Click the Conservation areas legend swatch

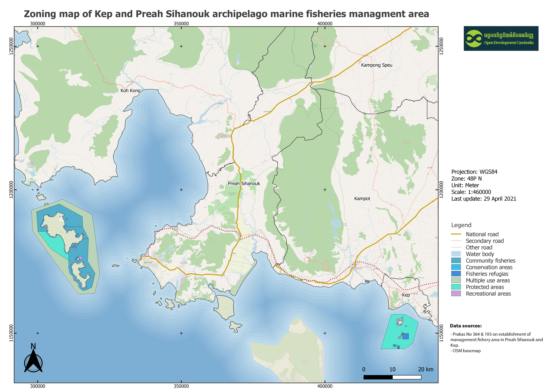tap(456, 267)
